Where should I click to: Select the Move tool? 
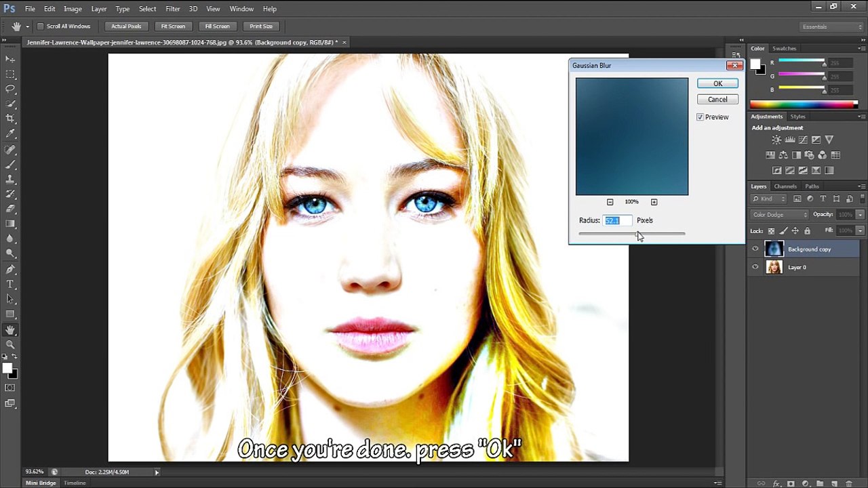tap(10, 60)
